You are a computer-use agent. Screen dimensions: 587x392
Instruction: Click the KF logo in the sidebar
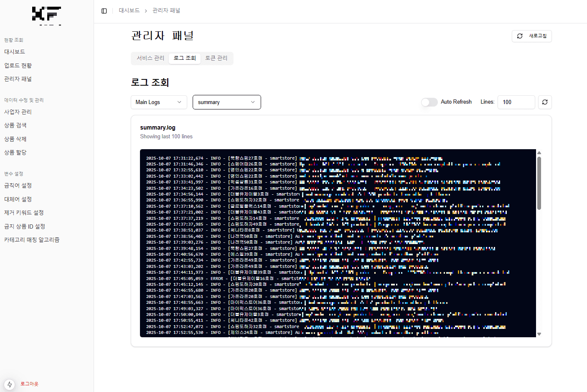coord(46,15)
